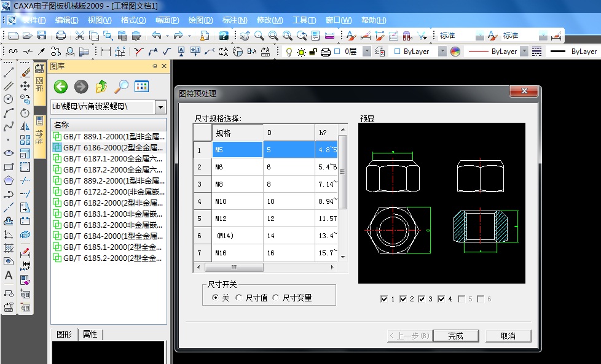601x364 pixels.
Task: Select the Circle drawing tool
Action: pyautogui.click(x=9, y=99)
